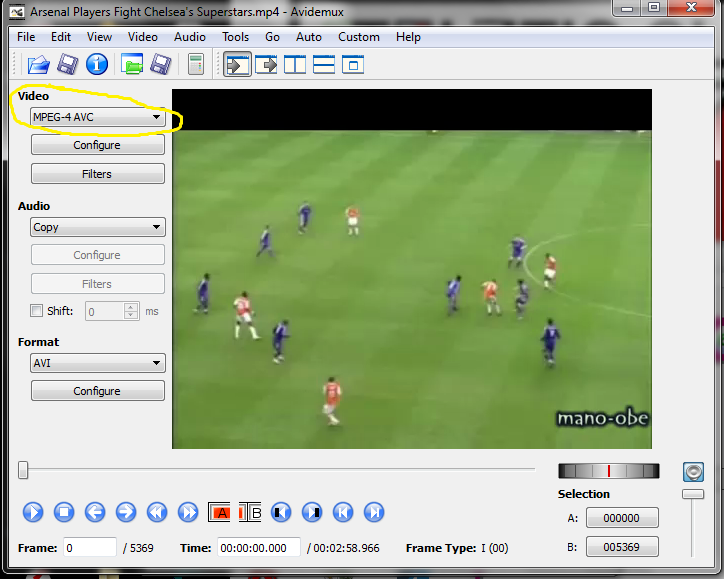Stop video playback
This screenshot has height=579, width=724.
pos(64,512)
